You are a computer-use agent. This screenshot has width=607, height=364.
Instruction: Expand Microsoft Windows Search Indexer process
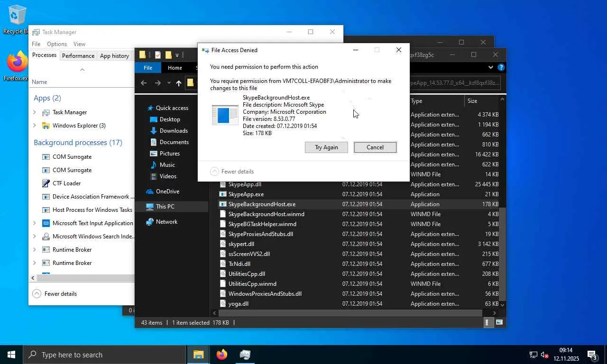[34, 237]
